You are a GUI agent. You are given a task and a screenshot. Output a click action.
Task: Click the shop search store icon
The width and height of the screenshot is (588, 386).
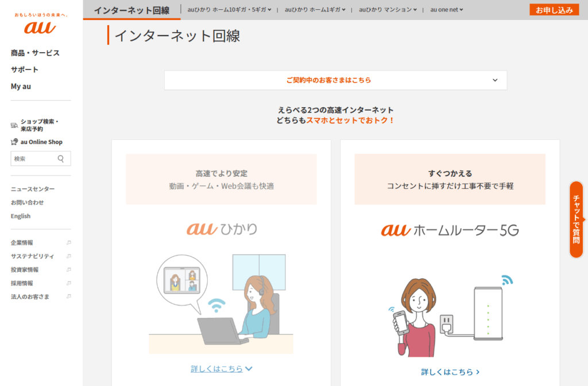(14, 126)
